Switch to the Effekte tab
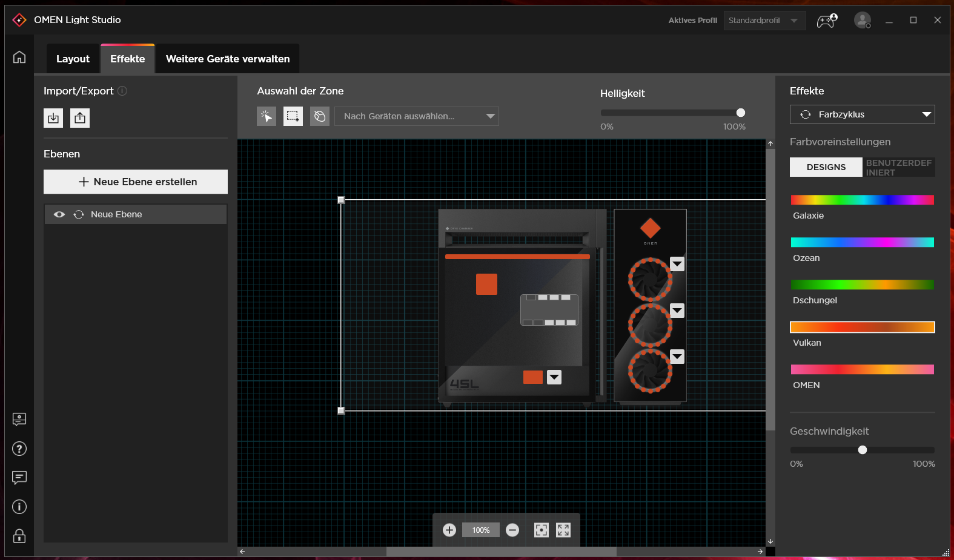Image resolution: width=954 pixels, height=560 pixels. click(128, 59)
